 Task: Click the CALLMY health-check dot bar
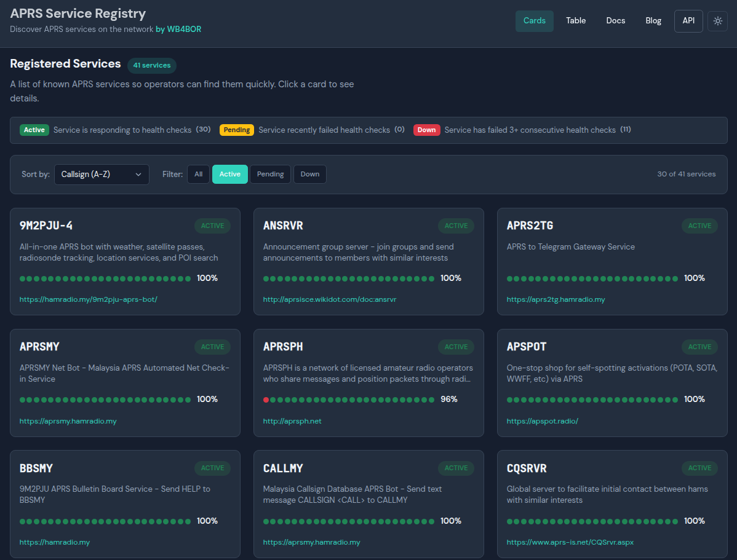349,521
